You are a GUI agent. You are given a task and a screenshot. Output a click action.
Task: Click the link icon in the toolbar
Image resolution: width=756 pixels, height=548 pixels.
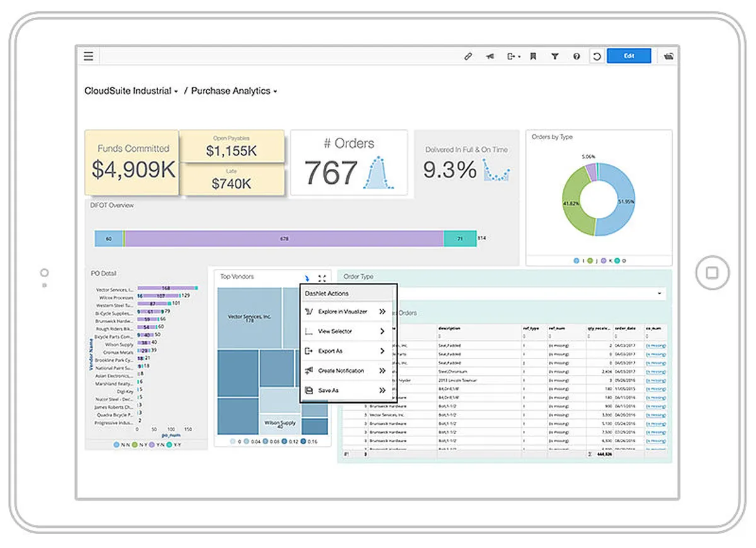click(468, 56)
